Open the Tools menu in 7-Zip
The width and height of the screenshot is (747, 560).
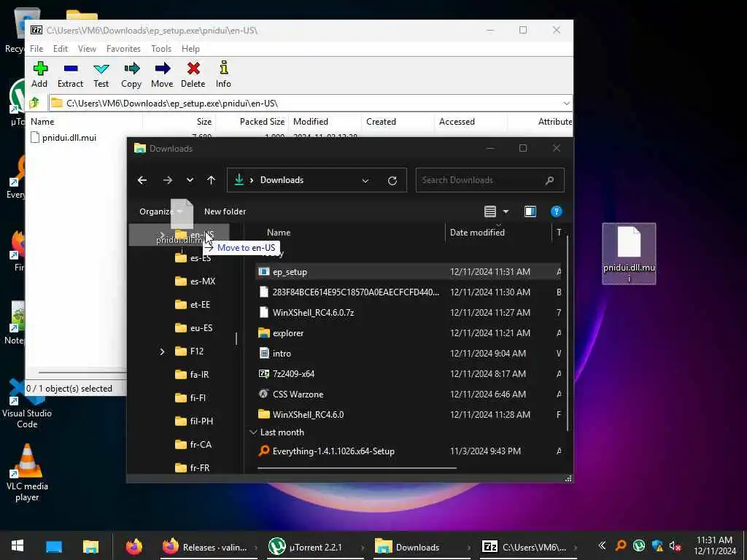[x=161, y=49]
